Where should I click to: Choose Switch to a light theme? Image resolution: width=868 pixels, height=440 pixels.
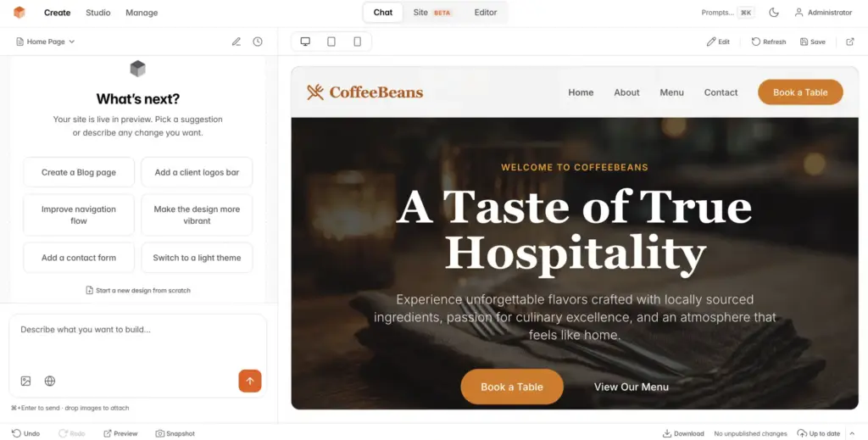pyautogui.click(x=197, y=258)
